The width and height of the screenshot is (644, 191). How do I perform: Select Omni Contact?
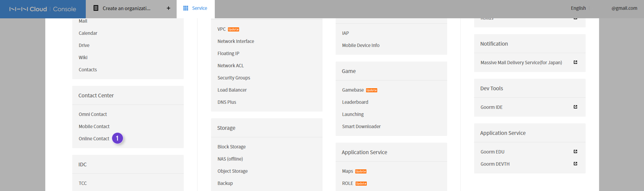(x=93, y=114)
